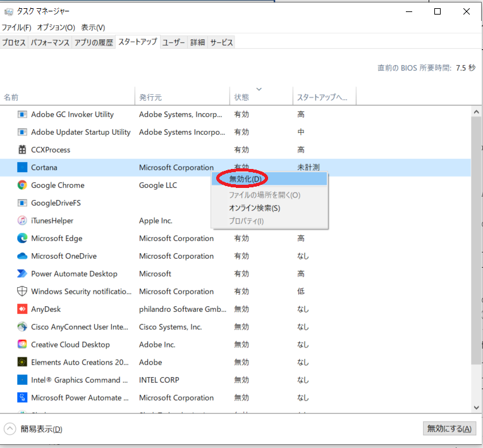Click the vertical scrollbar thumb

click(x=476, y=240)
